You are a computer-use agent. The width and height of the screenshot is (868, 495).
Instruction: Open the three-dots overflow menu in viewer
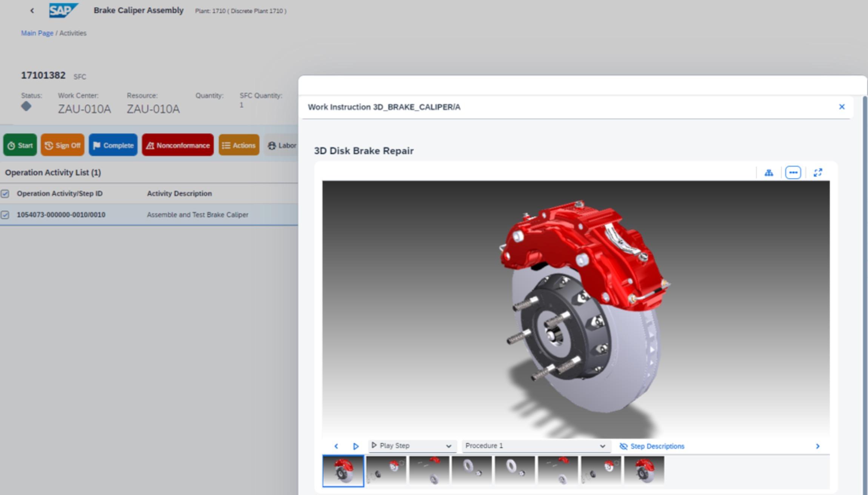793,173
